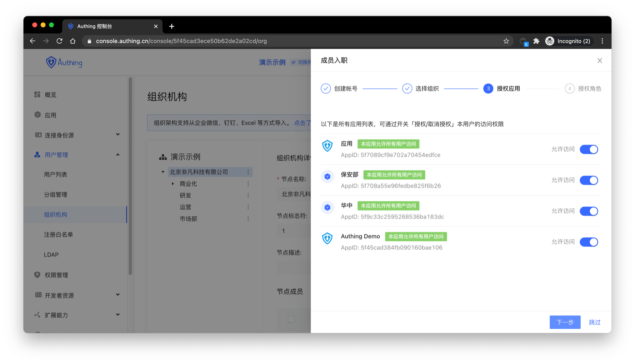The height and width of the screenshot is (364, 635).
Task: Turn off Authing Demo access switch
Action: (x=589, y=242)
